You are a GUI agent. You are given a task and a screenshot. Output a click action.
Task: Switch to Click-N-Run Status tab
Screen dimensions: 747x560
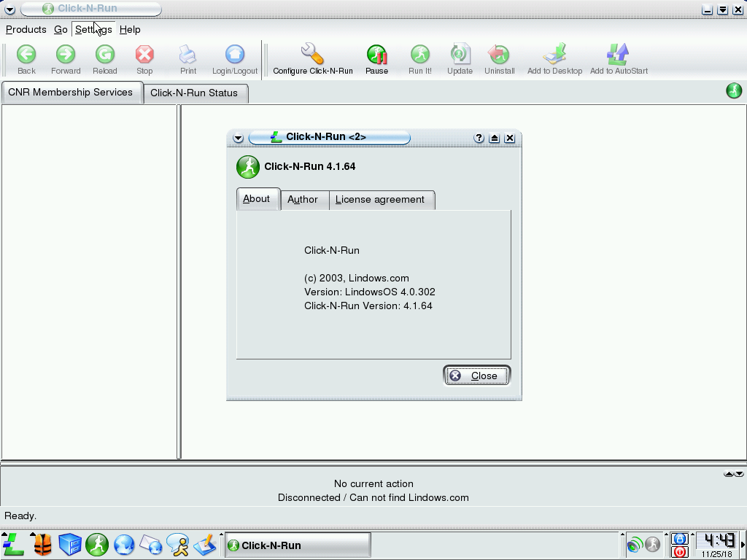pos(196,93)
